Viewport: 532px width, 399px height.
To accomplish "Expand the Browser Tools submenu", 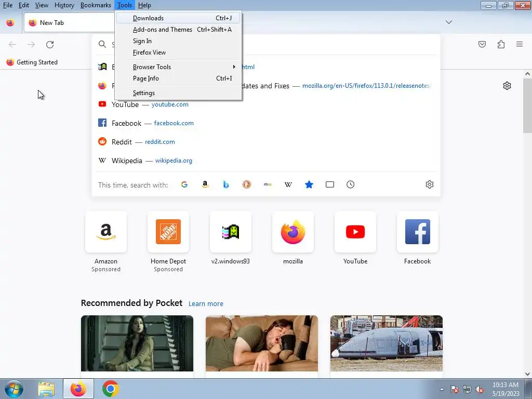I will (x=178, y=67).
